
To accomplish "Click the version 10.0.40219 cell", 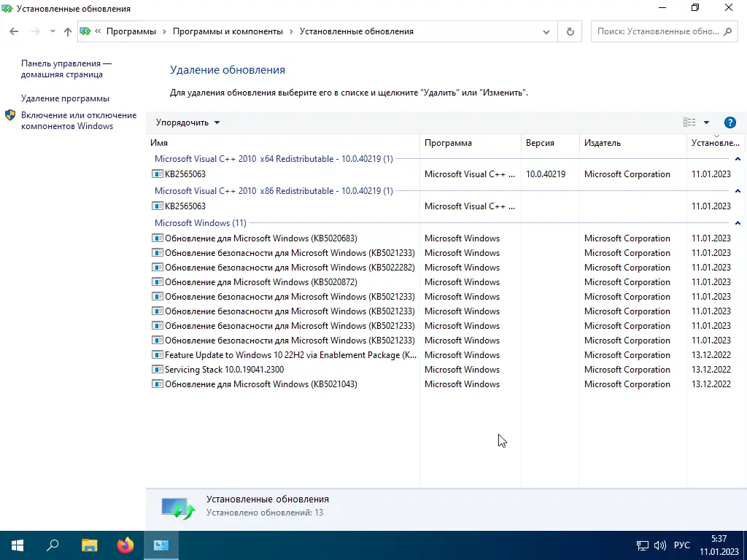I will pos(546,174).
